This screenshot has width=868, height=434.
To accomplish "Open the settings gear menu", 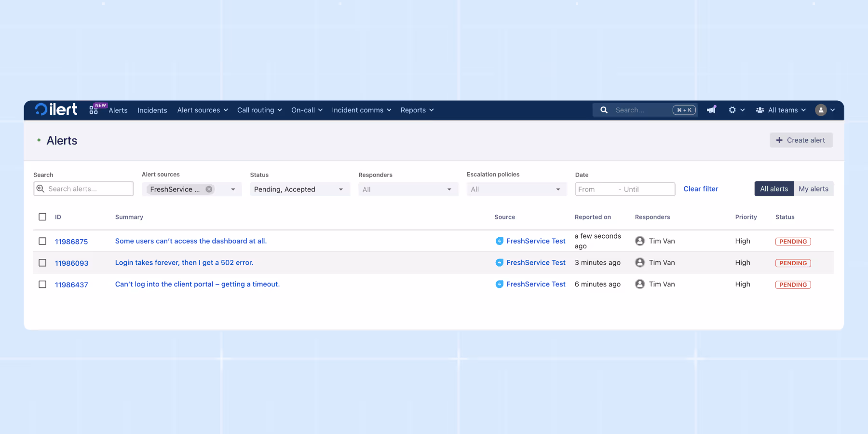I will pos(736,110).
